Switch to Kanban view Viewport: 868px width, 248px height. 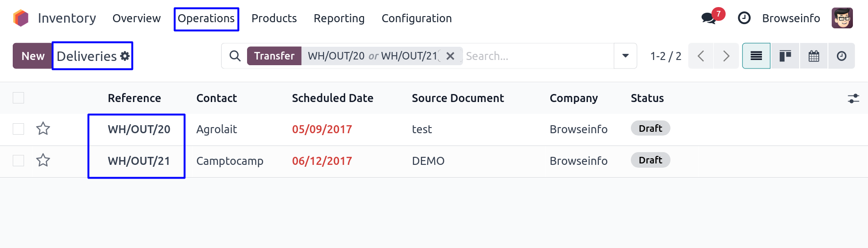[785, 56]
